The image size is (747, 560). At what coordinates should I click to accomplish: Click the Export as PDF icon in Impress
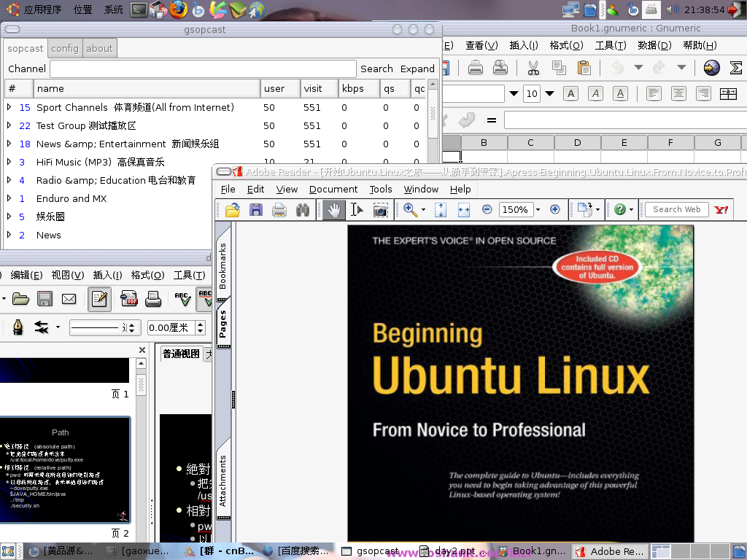[129, 298]
